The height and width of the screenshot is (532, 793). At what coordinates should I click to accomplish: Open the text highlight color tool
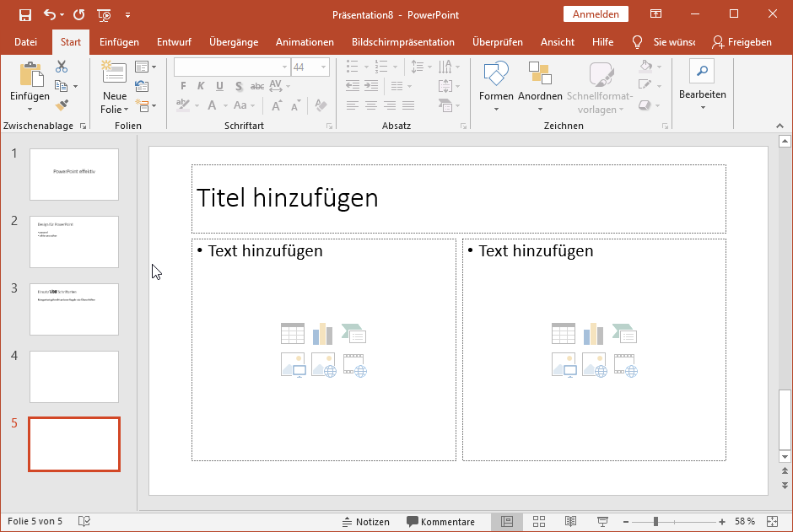coord(183,105)
